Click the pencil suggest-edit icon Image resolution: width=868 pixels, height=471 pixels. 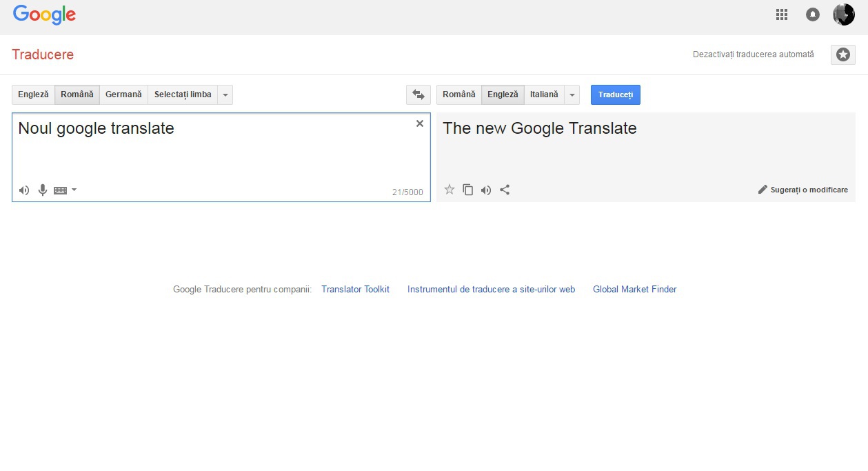pyautogui.click(x=763, y=190)
